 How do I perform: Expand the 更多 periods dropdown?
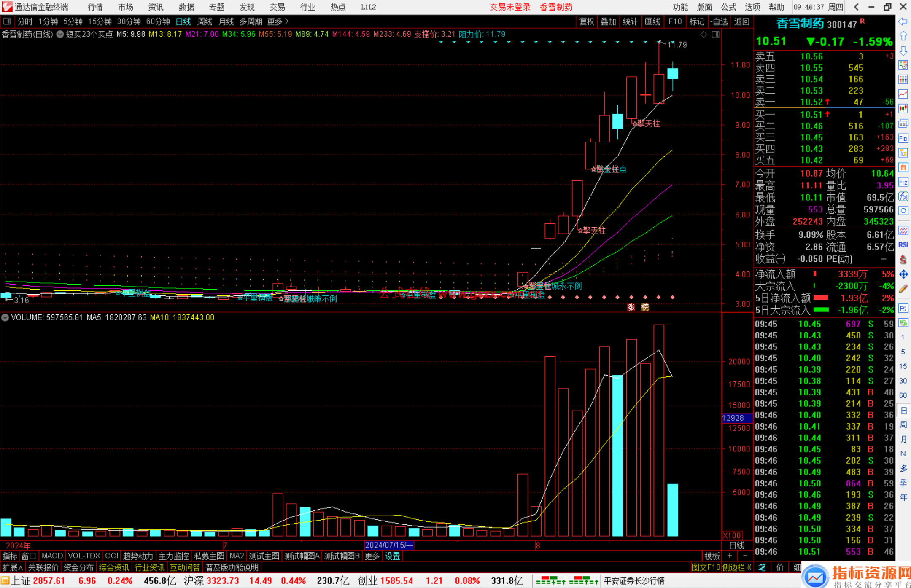[278, 21]
